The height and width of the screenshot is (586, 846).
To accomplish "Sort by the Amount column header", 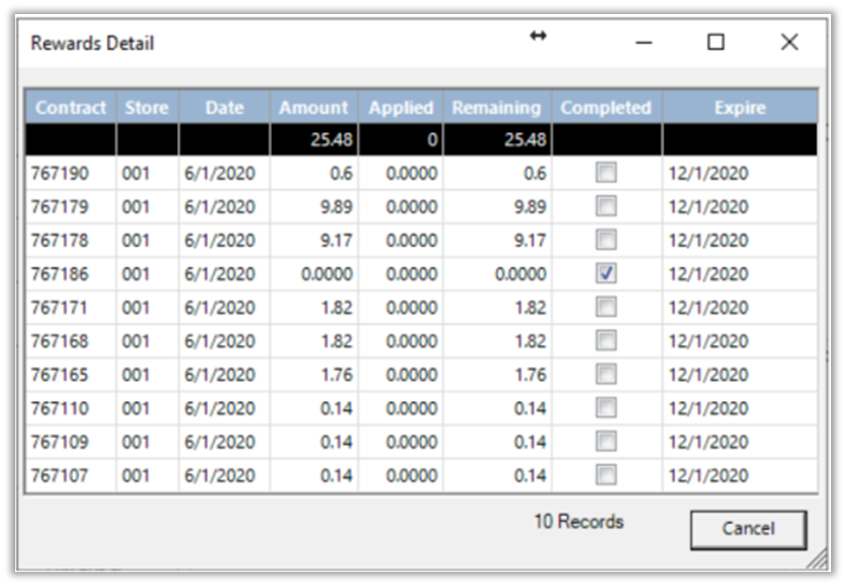I will [313, 108].
